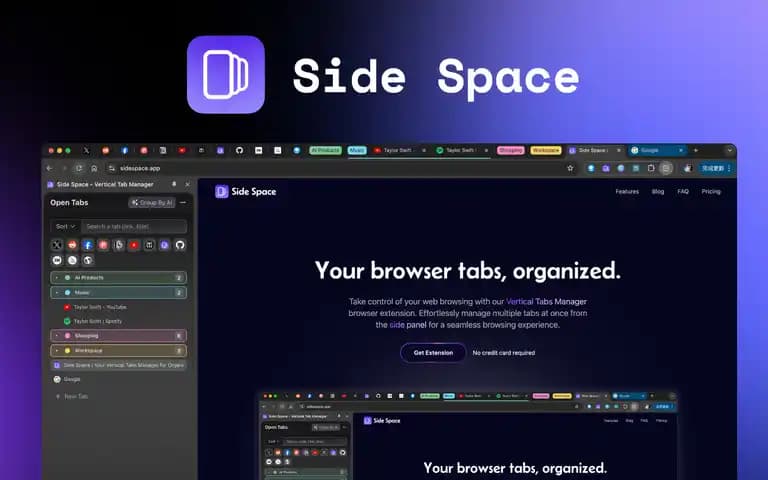Bookmark this page with the star icon
This screenshot has width=768, height=480.
[570, 168]
